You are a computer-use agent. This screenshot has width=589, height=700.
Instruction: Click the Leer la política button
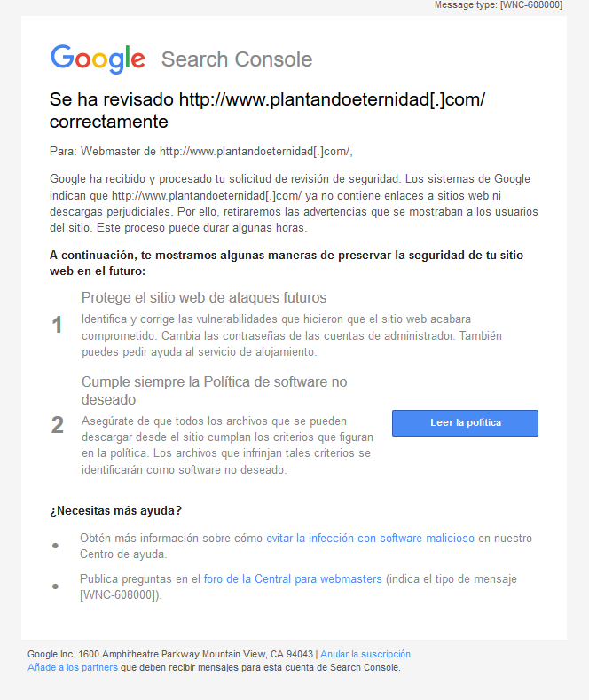[465, 423]
